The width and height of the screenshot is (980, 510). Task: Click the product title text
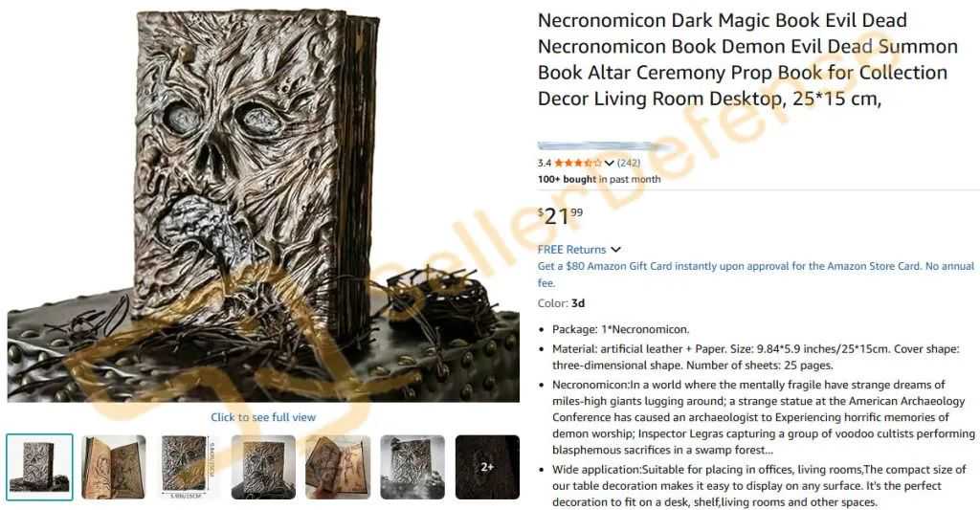[748, 59]
